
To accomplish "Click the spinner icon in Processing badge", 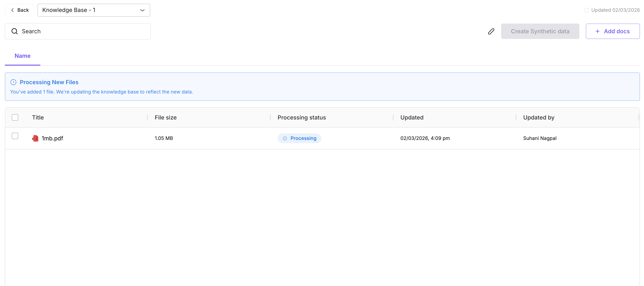I will click(x=285, y=138).
